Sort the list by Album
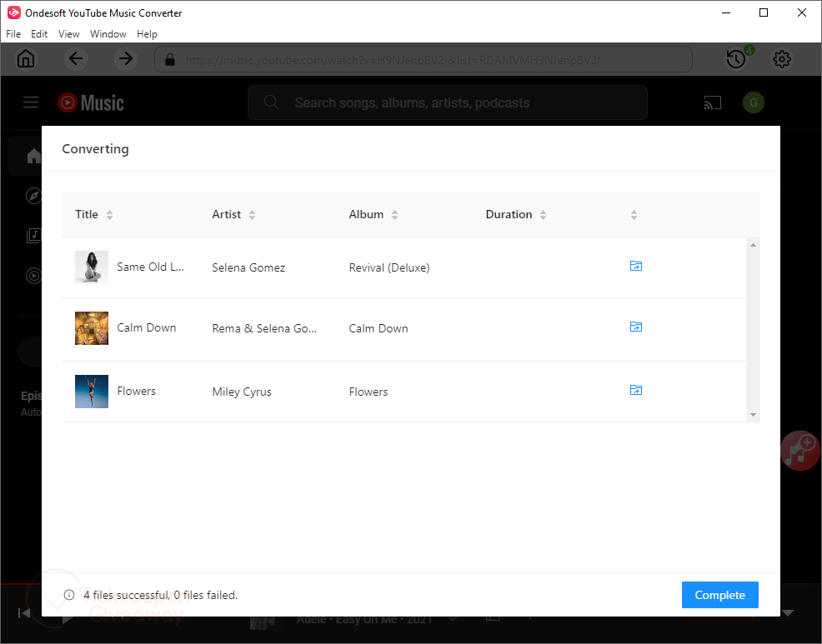Screen dimensions: 822x644 [395, 214]
